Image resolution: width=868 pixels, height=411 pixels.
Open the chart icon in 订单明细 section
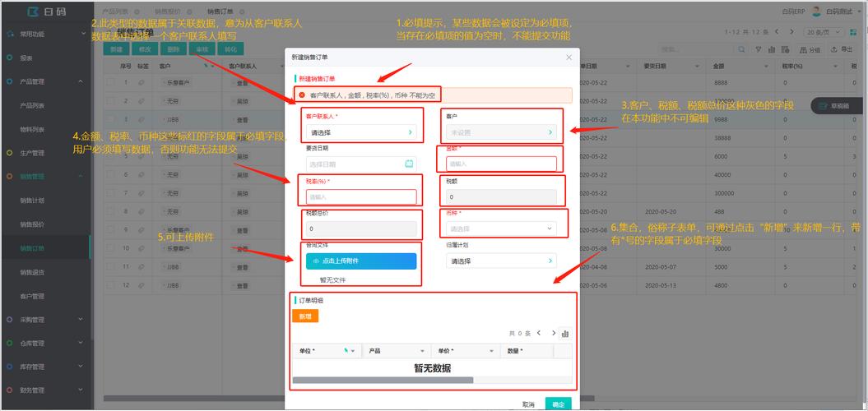pyautogui.click(x=565, y=334)
